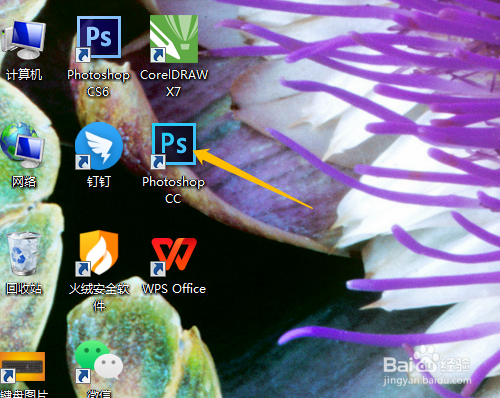The height and width of the screenshot is (398, 500).
Task: Click the 'CorelDRAW X7' label text
Action: [x=174, y=83]
